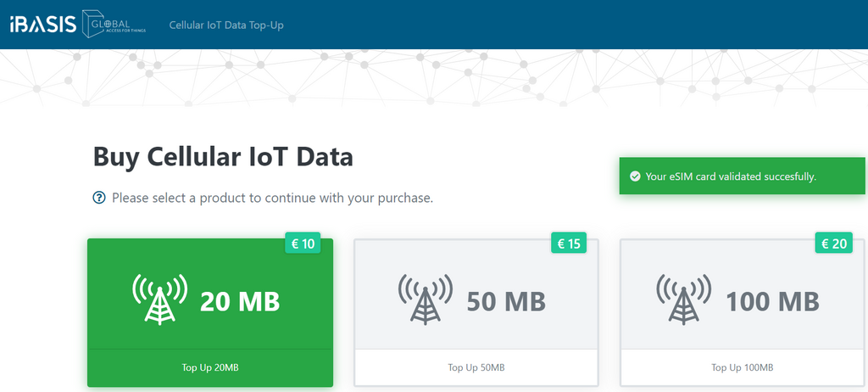868x392 pixels.
Task: Click the 'Please select a product' instruction text
Action: (x=272, y=198)
